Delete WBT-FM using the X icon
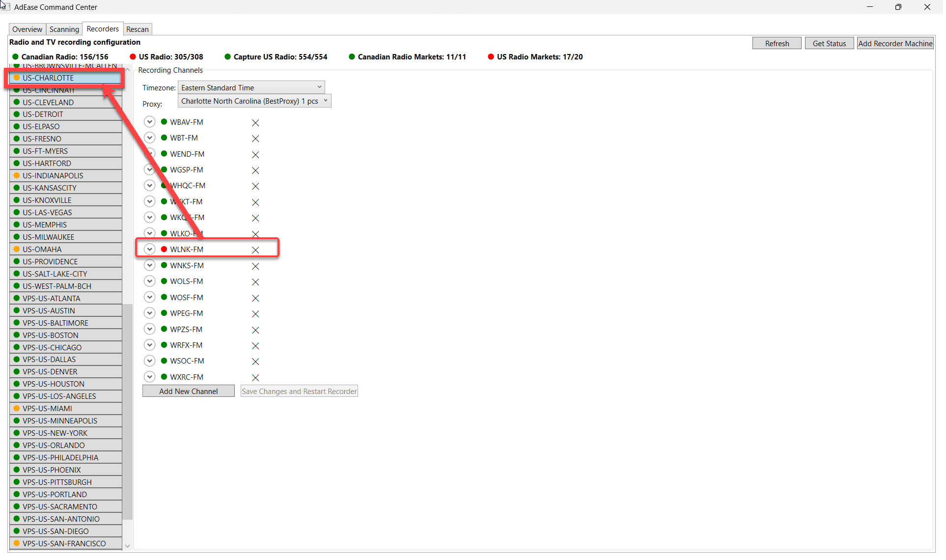Screen dimensions: 946x560 click(x=255, y=139)
